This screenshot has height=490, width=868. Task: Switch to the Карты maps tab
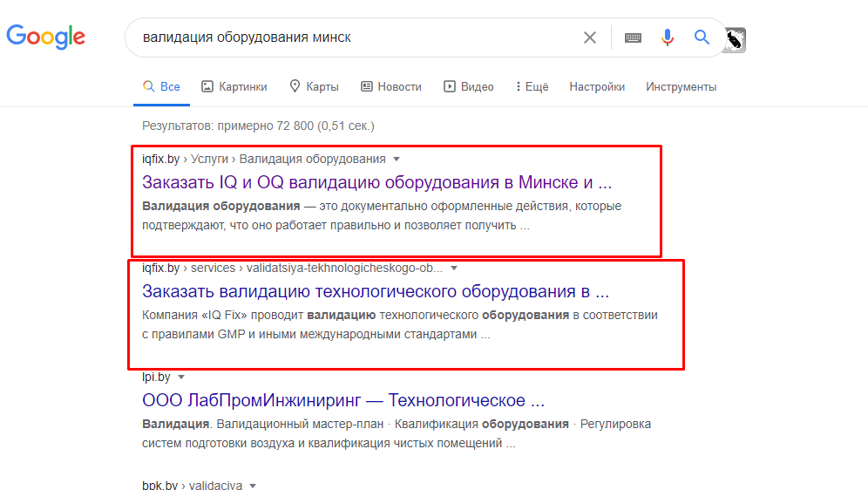click(315, 87)
